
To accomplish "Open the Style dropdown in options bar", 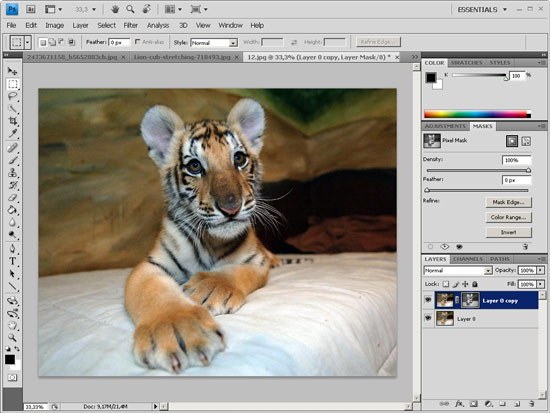I will coord(214,43).
